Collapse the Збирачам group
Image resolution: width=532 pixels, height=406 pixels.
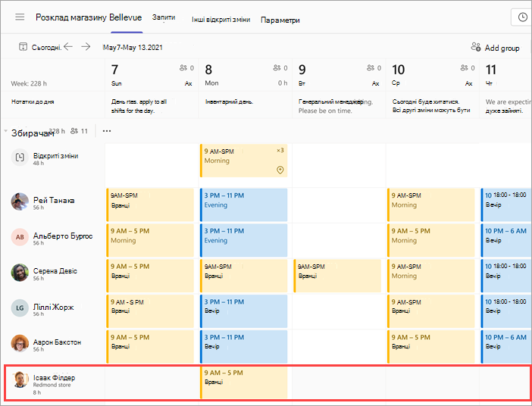pyautogui.click(x=5, y=131)
